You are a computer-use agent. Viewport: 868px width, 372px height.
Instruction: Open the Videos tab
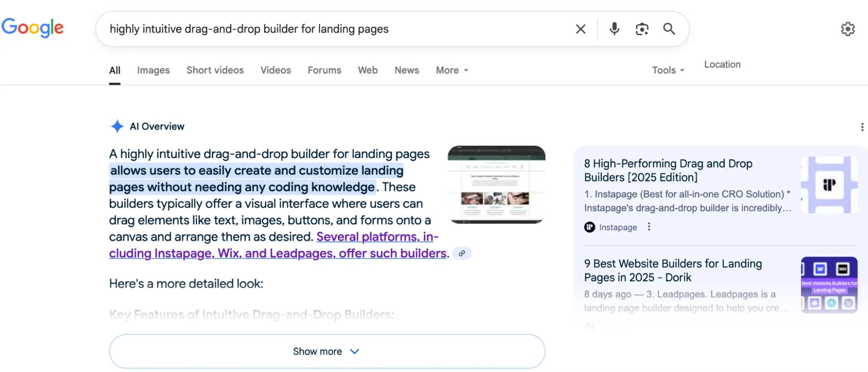(276, 70)
